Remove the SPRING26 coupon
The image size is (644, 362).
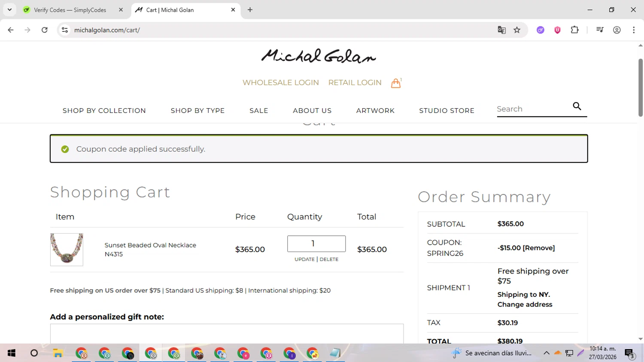538,248
